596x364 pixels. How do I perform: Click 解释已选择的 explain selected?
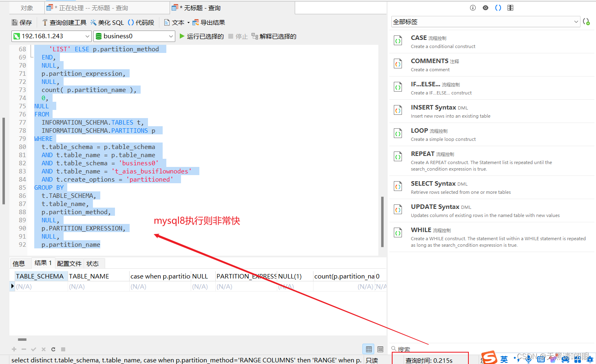(x=274, y=36)
